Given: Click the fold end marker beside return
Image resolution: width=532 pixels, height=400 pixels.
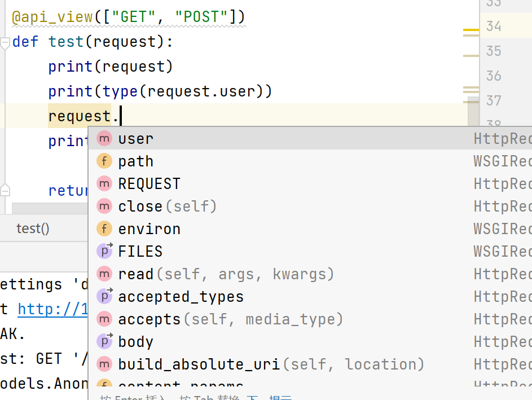Looking at the screenshot, I should click(5, 190).
